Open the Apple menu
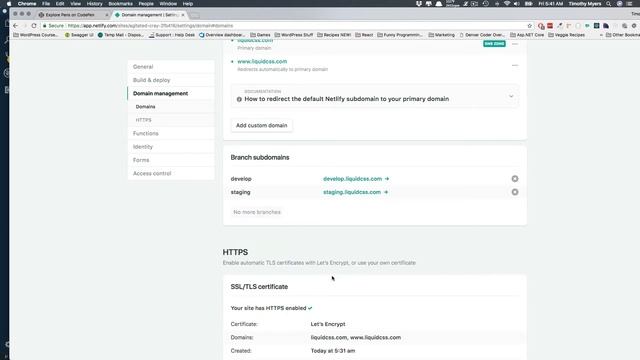Image resolution: width=640 pixels, height=360 pixels. pyautogui.click(x=9, y=4)
